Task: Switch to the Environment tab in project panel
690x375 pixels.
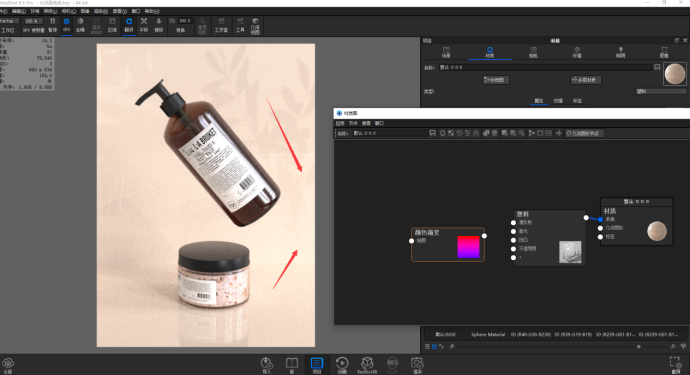Action: (577, 52)
